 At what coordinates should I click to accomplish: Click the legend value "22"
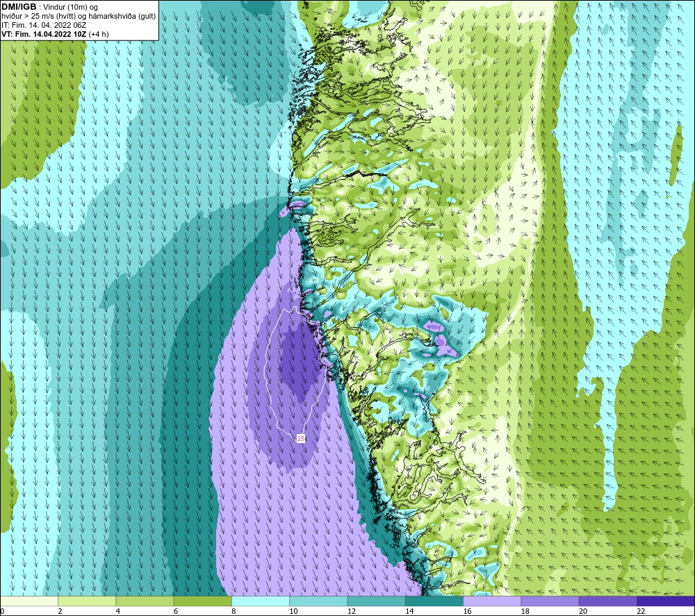click(641, 611)
